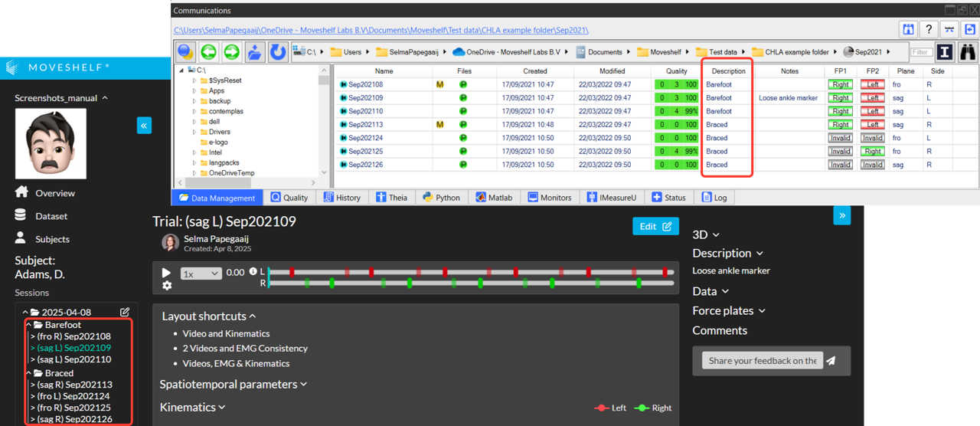Expand the Kinematics section
Screen dimensions: 980x426
click(x=192, y=407)
